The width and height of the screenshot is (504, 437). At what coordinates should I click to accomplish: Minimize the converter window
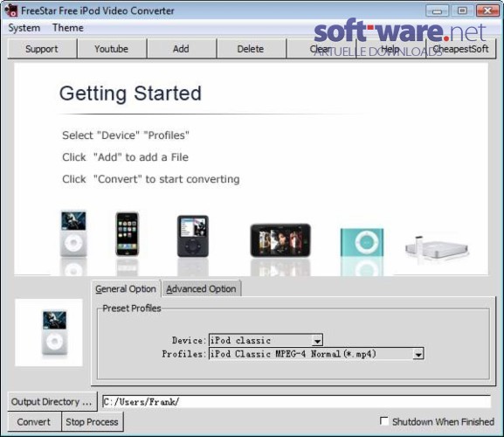(x=437, y=10)
